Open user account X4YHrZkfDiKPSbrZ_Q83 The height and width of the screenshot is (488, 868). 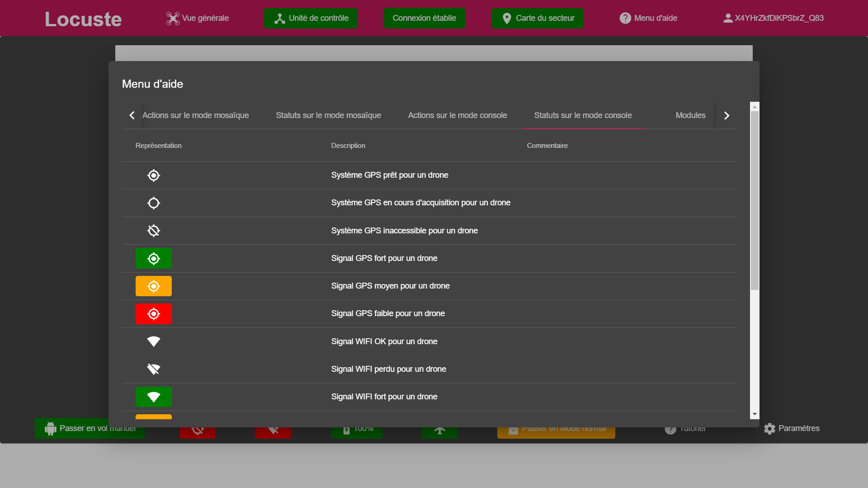pyautogui.click(x=774, y=18)
